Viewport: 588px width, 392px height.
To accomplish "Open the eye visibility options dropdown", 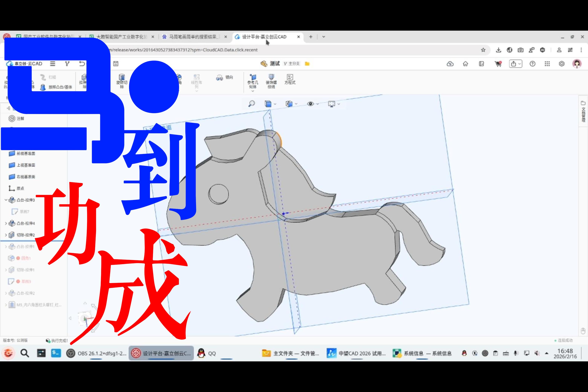I will pyautogui.click(x=313, y=104).
